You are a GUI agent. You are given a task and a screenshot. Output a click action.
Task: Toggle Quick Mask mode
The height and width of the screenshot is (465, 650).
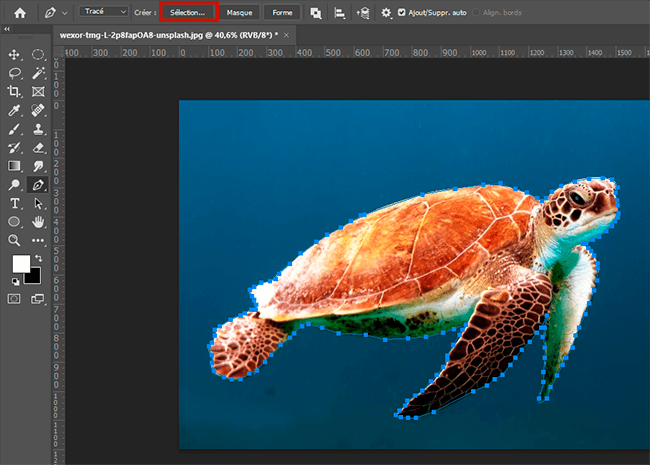pos(15,298)
